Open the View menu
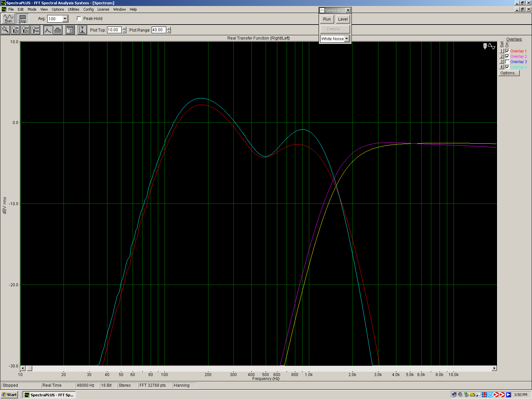This screenshot has height=399, width=532. 44,9
